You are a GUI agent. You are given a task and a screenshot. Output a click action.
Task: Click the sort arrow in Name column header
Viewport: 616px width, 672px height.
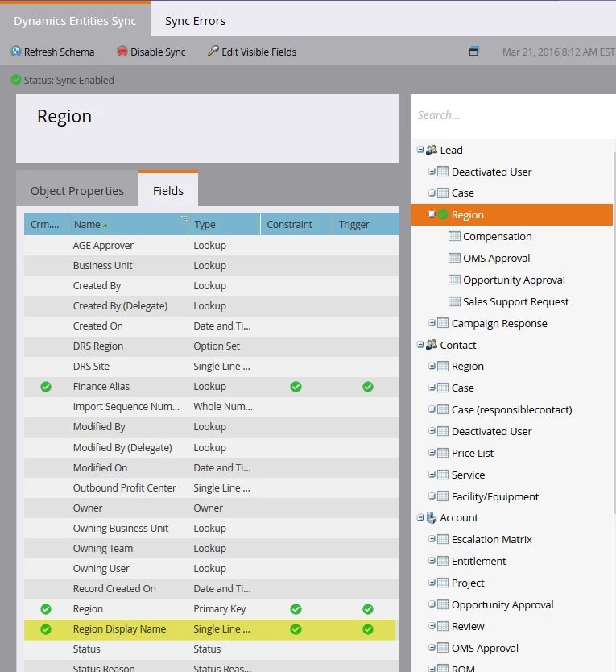(x=105, y=225)
